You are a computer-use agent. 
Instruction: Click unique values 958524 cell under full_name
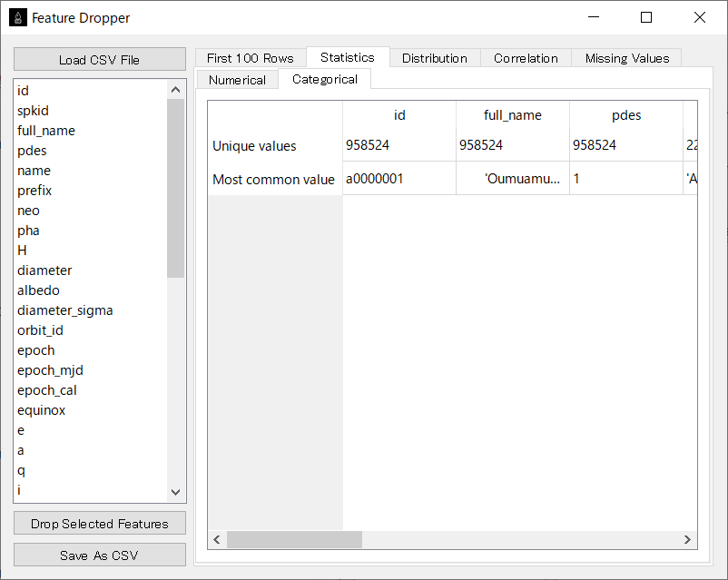pyautogui.click(x=513, y=145)
